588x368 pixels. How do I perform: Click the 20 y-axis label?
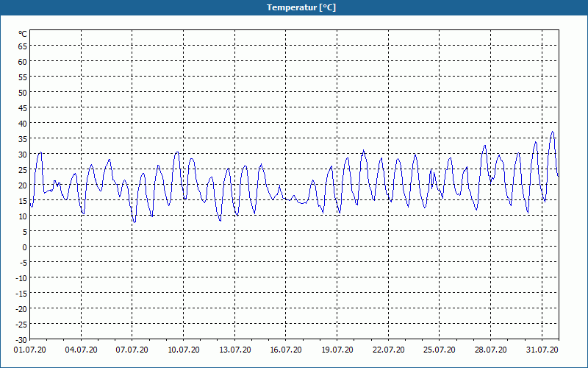click(23, 185)
